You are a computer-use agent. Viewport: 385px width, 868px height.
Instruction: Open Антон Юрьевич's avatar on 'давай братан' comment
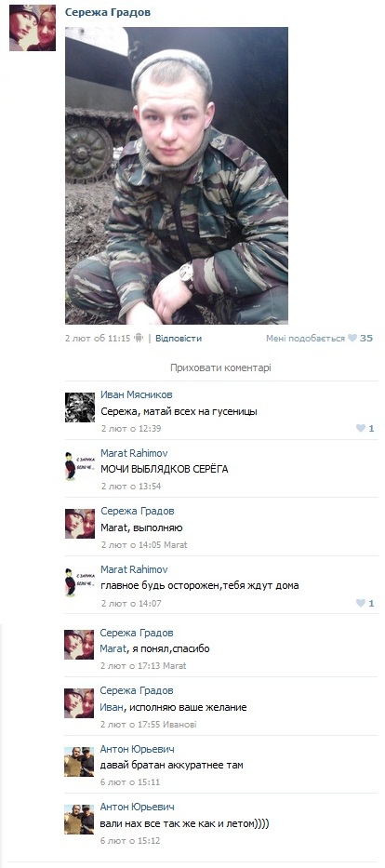point(79,761)
